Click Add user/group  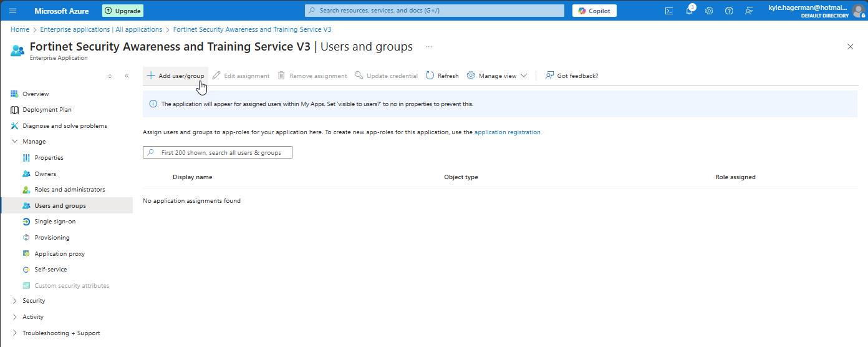coord(175,76)
